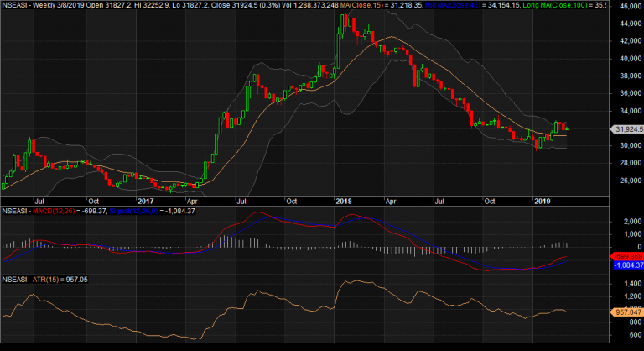Click the 'Oct' label just before 2019
This screenshot has height=351, width=644.
pyautogui.click(x=489, y=202)
